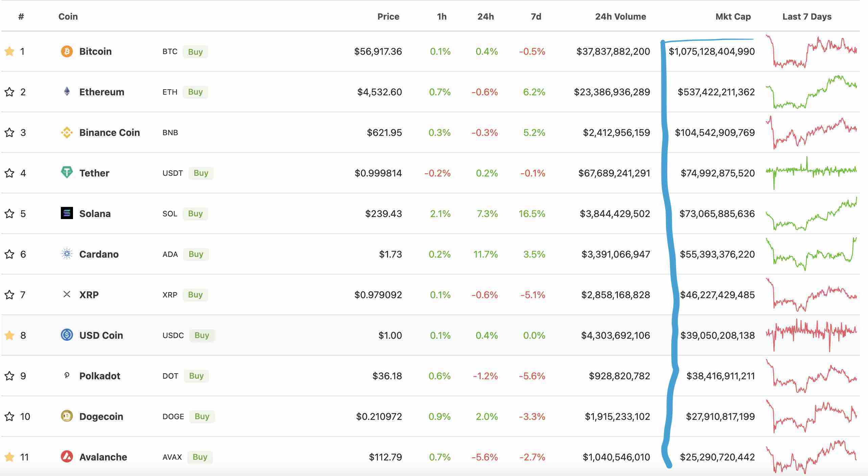Screen dimensions: 868x476
Task: Open the Tether coin name link
Action: click(x=94, y=173)
